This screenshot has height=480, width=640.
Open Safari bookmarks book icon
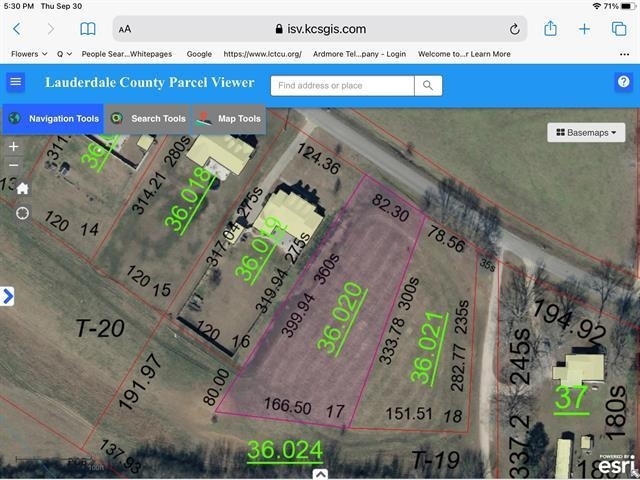[x=88, y=29]
